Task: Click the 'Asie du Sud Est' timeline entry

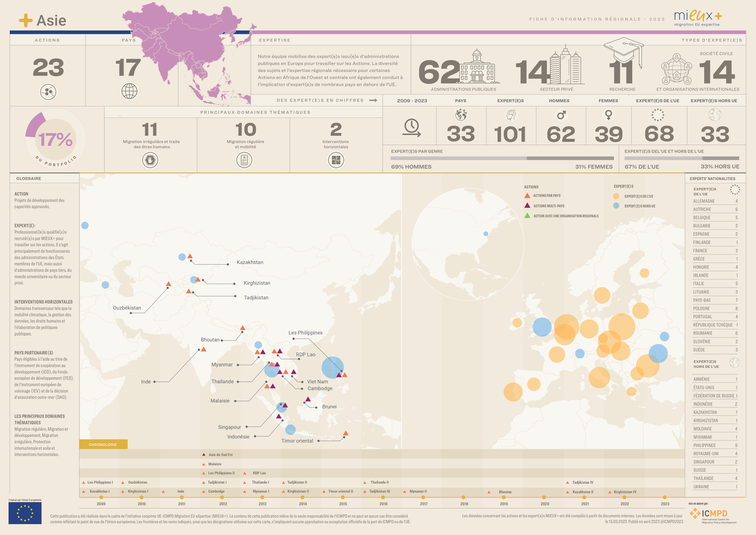Action: tap(220, 455)
